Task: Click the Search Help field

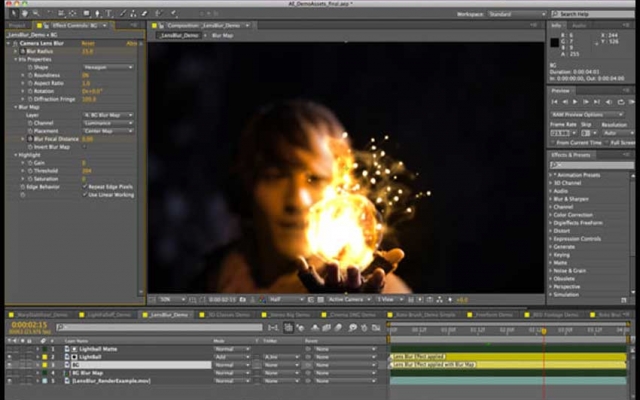Action: [593, 14]
